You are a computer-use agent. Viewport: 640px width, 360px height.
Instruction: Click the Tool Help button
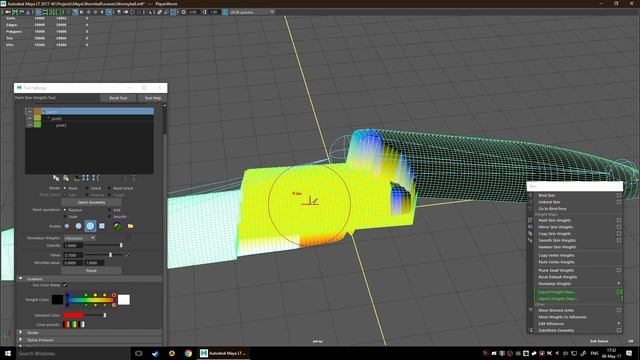[153, 98]
